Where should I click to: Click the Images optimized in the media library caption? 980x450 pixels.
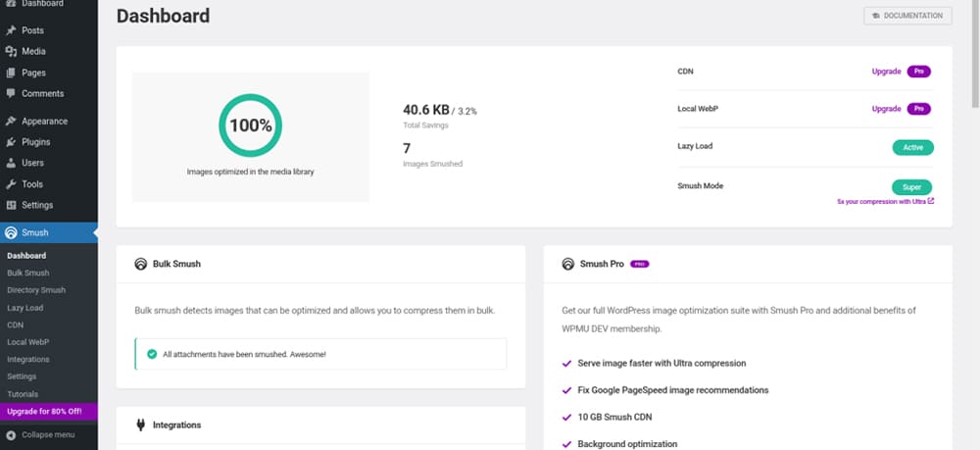click(250, 172)
